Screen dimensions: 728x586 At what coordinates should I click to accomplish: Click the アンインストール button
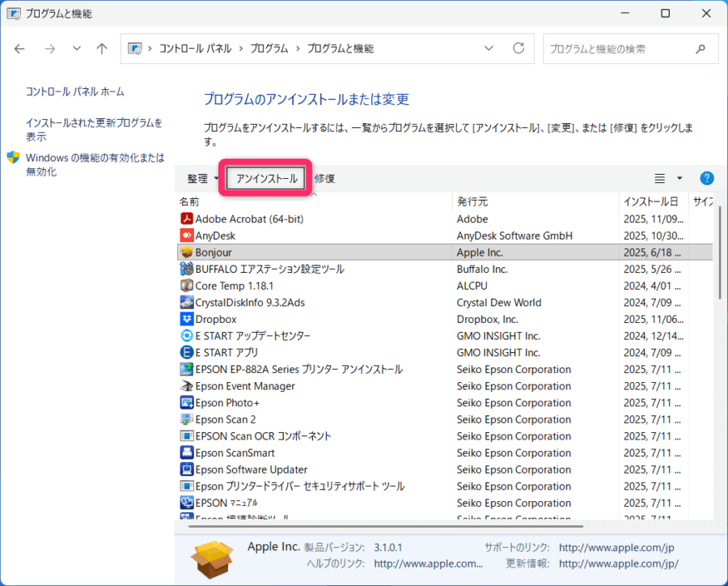[x=265, y=178]
